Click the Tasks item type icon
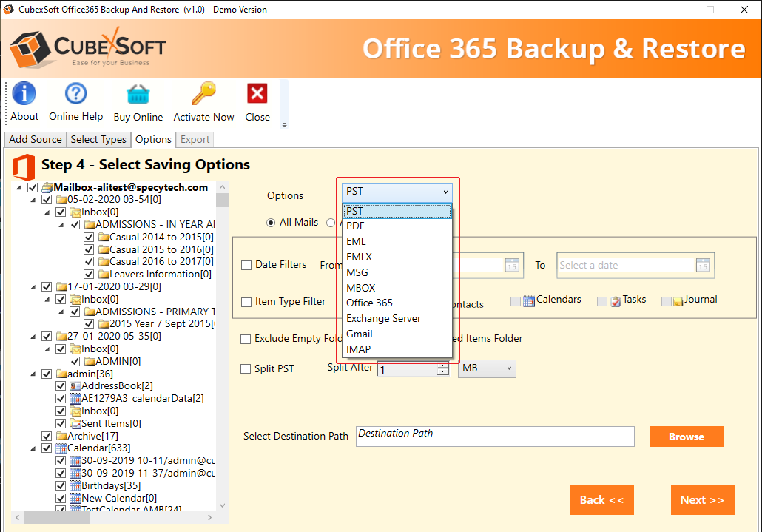Viewport: 762px width, 532px height. [616, 301]
